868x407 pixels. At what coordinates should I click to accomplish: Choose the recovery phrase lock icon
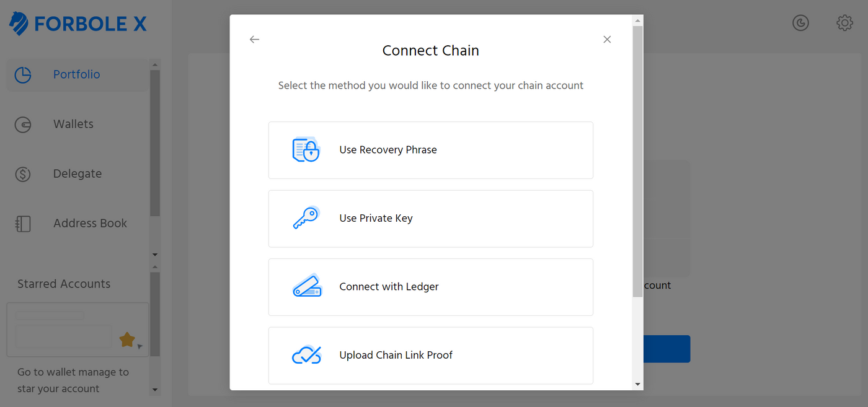click(x=306, y=150)
